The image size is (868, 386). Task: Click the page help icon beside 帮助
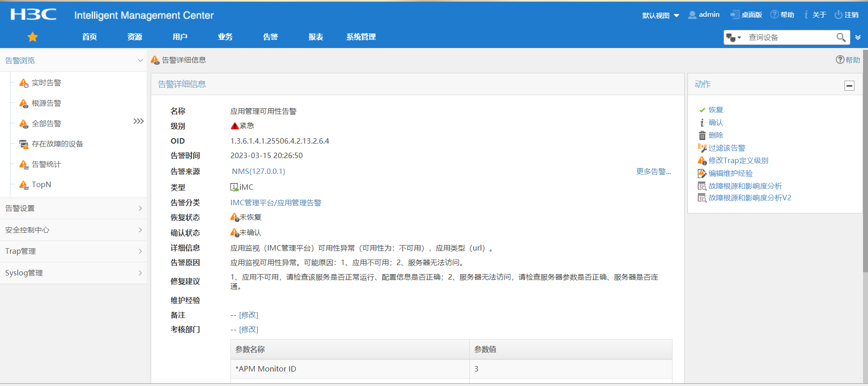840,60
